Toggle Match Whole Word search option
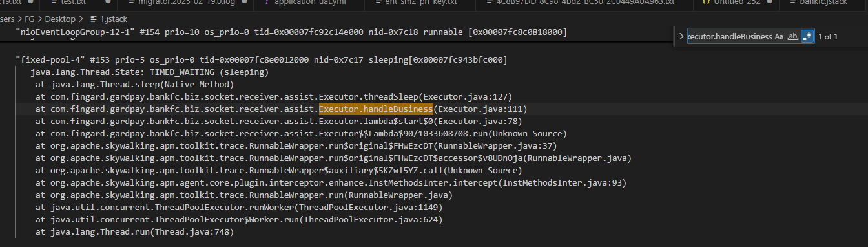Screen dimensions: 868x247 (793, 37)
